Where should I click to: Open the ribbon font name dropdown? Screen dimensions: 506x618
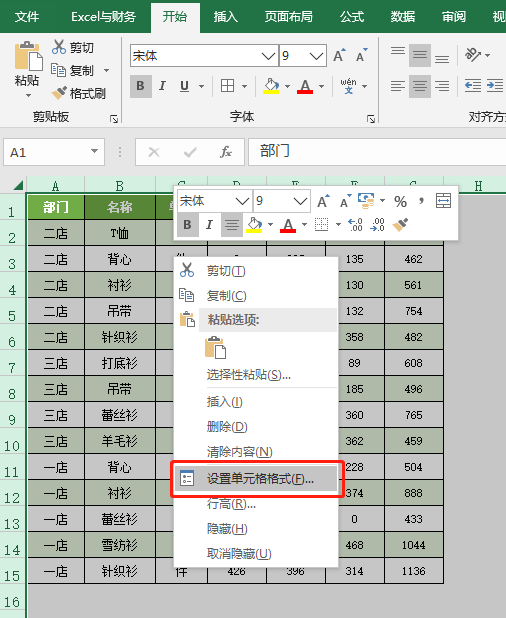(x=268, y=56)
